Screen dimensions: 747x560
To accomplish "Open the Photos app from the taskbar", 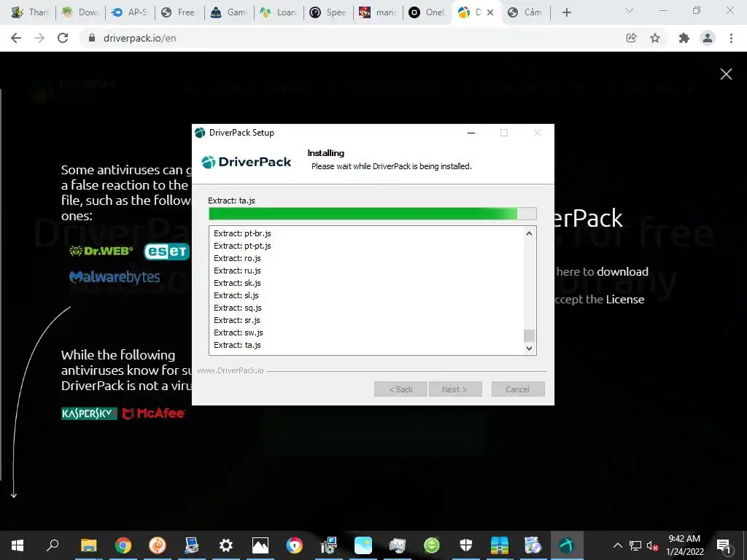I will [260, 545].
